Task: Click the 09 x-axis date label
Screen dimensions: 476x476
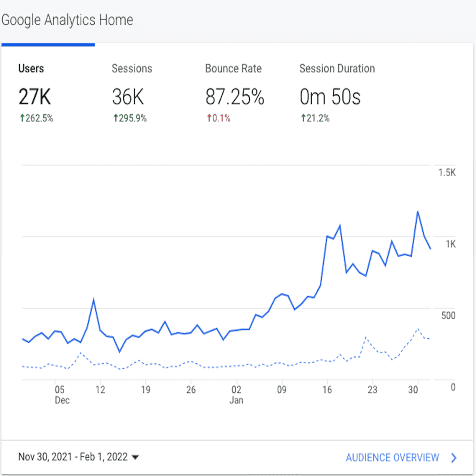Action: pos(282,390)
